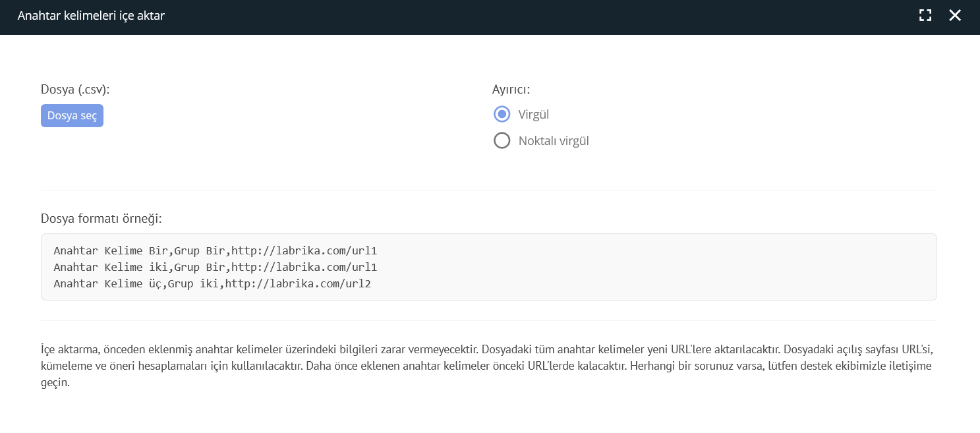Click the 'Dosya formatı örneği:' heading
Image resolution: width=980 pixels, height=433 pixels.
(101, 218)
